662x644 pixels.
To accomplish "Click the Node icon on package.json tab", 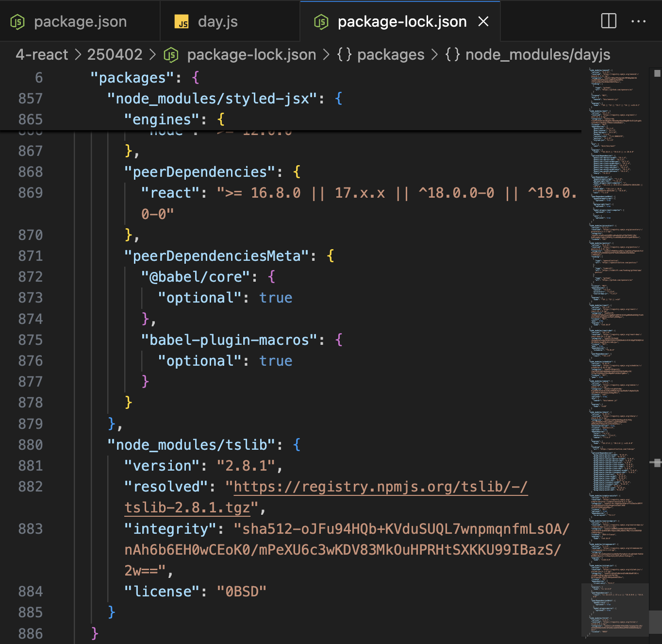I will point(17,22).
